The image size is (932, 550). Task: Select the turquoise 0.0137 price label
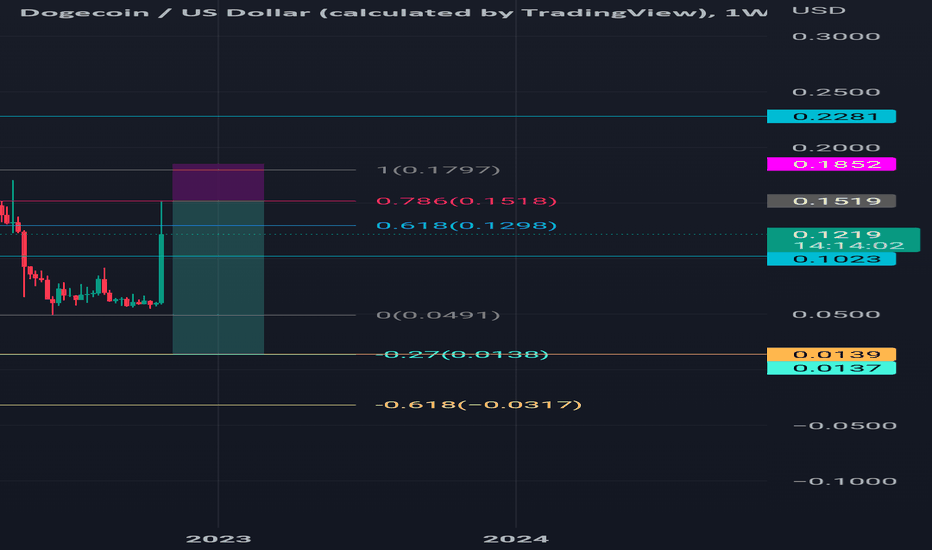831,368
